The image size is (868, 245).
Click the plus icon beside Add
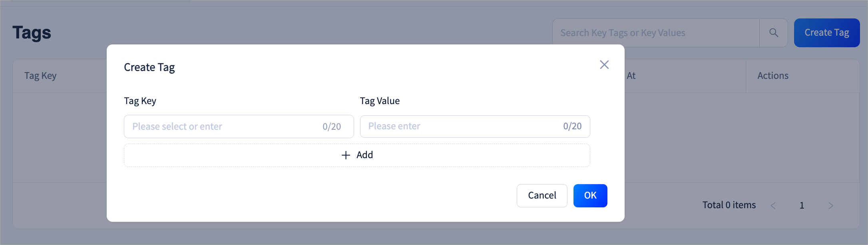click(346, 155)
